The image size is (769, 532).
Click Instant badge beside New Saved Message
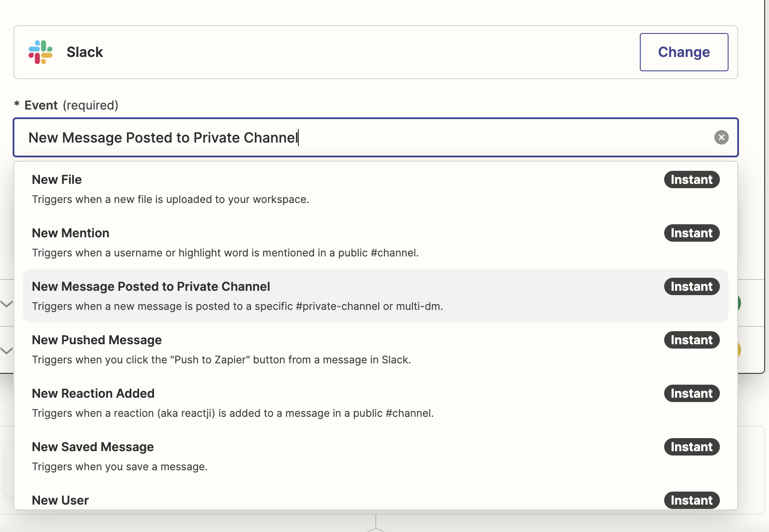692,447
